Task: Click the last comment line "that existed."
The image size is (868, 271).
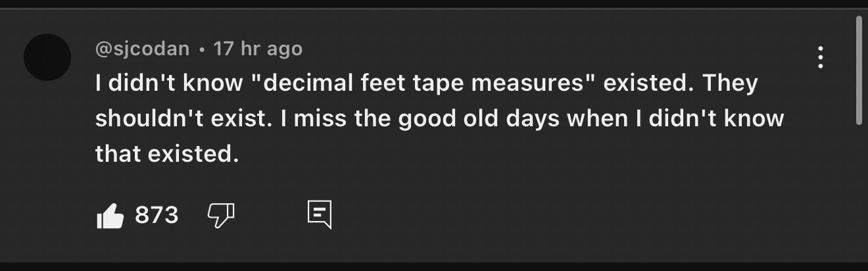Action: click(166, 153)
